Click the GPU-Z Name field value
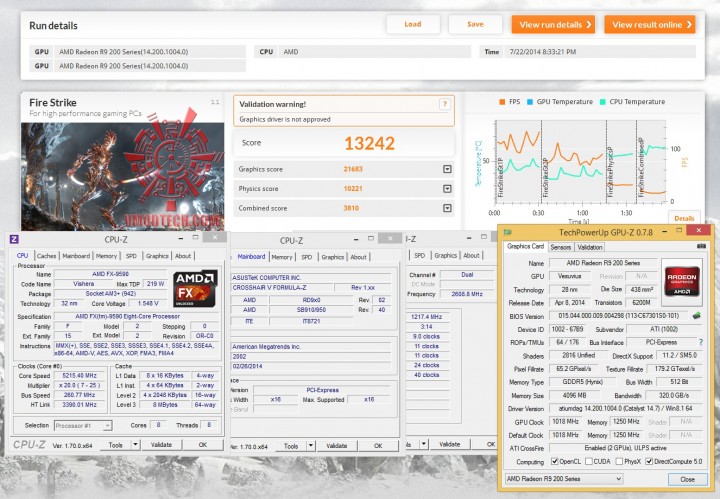720x499 pixels. coord(603,263)
